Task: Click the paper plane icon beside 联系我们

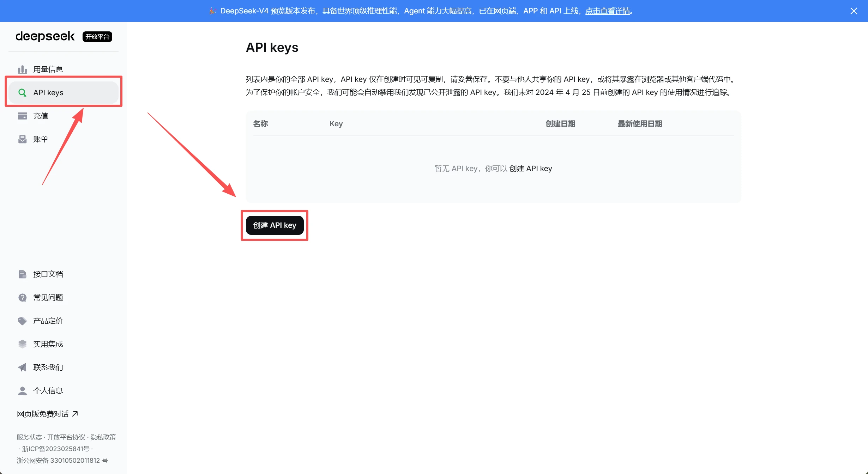Action: [22, 367]
